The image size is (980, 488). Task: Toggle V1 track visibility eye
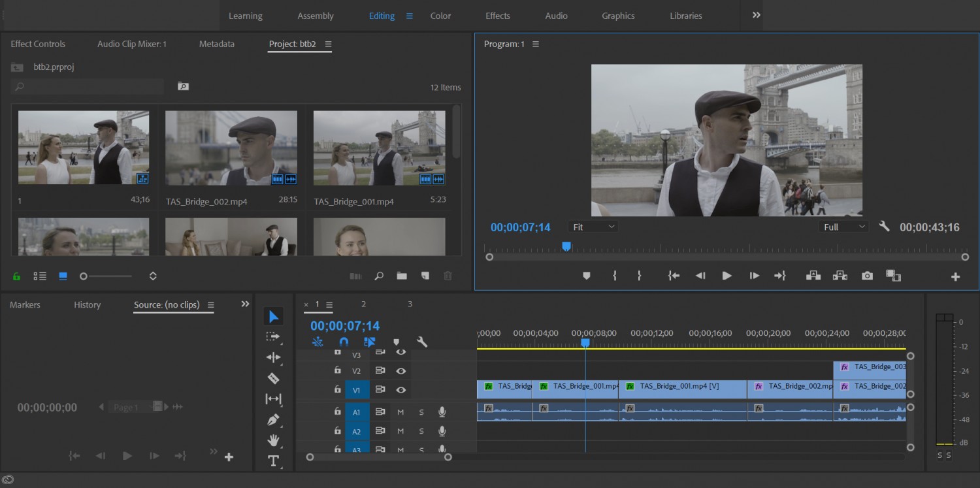point(401,390)
